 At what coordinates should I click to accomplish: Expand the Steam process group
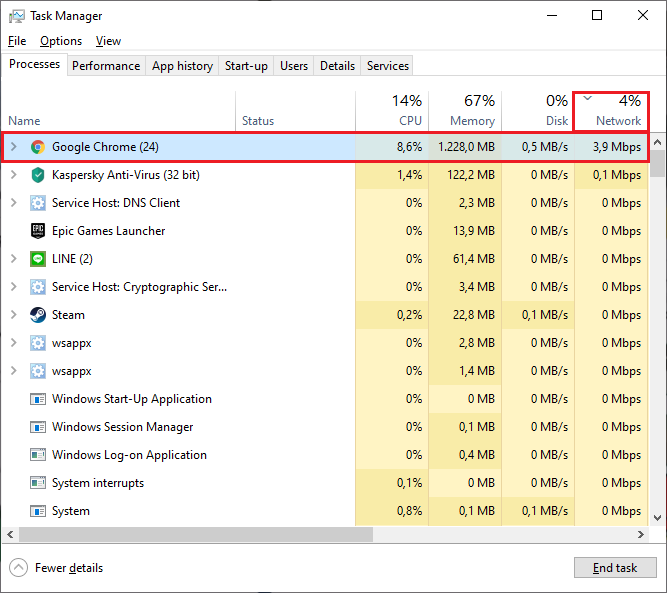coord(14,315)
